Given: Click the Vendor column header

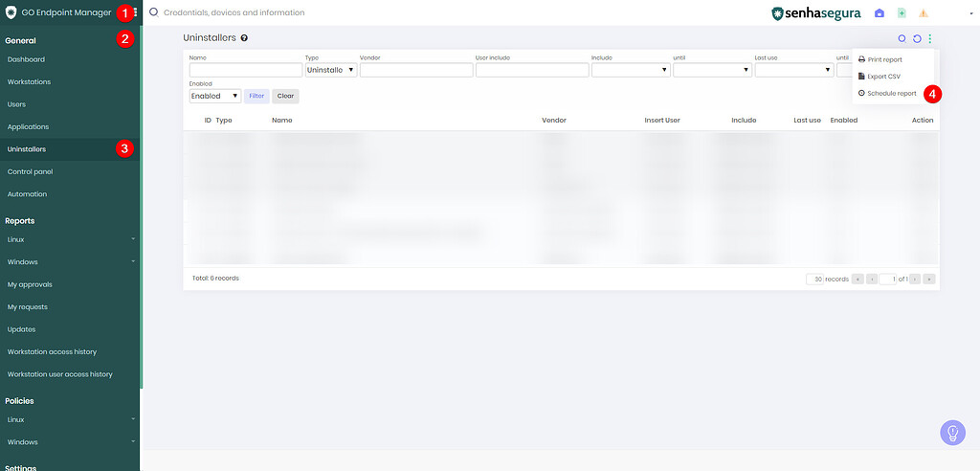Looking at the screenshot, I should [554, 120].
